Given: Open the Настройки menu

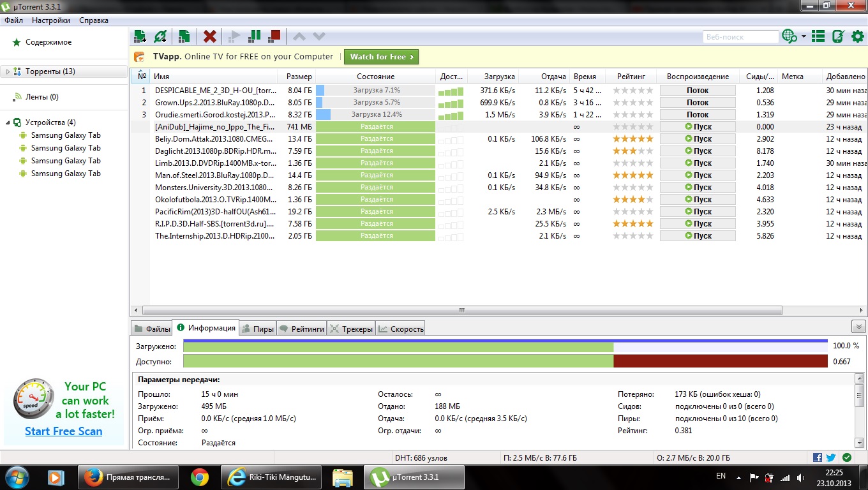Looking at the screenshot, I should [51, 20].
